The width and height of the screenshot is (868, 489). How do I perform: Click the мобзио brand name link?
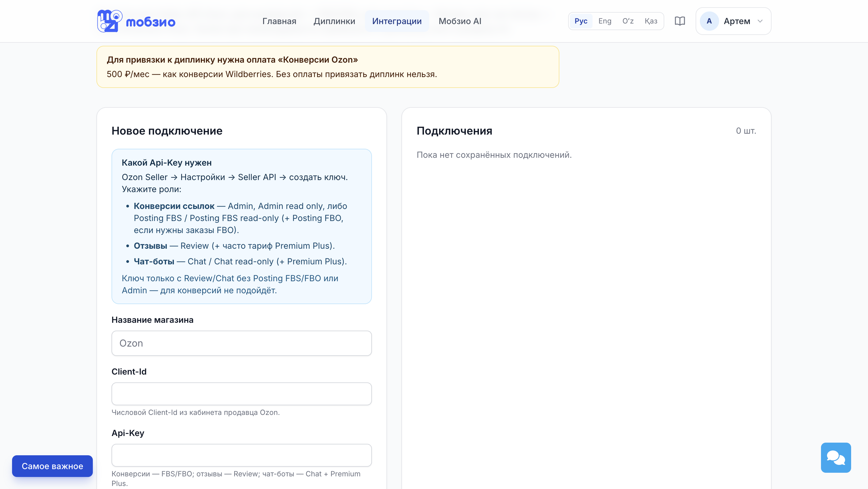tap(151, 22)
